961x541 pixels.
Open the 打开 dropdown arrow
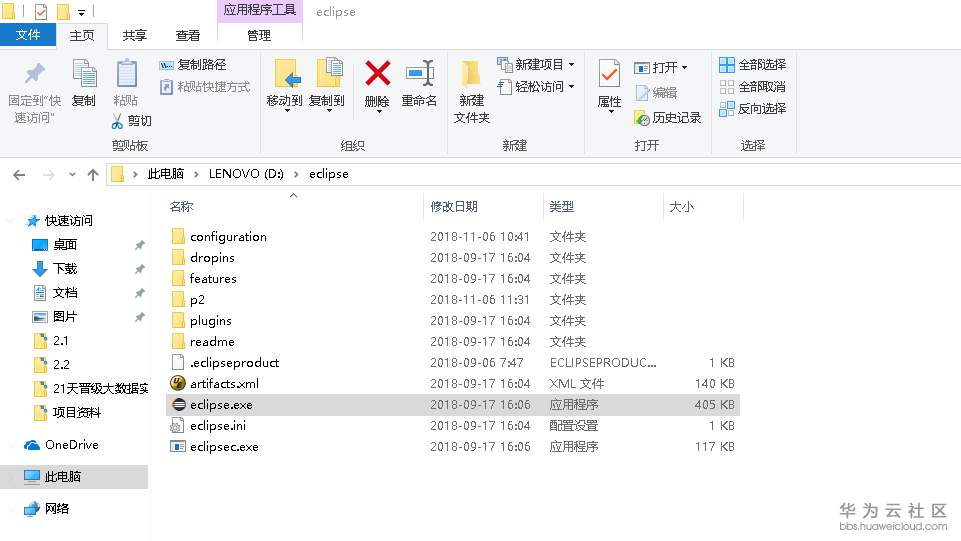[685, 67]
